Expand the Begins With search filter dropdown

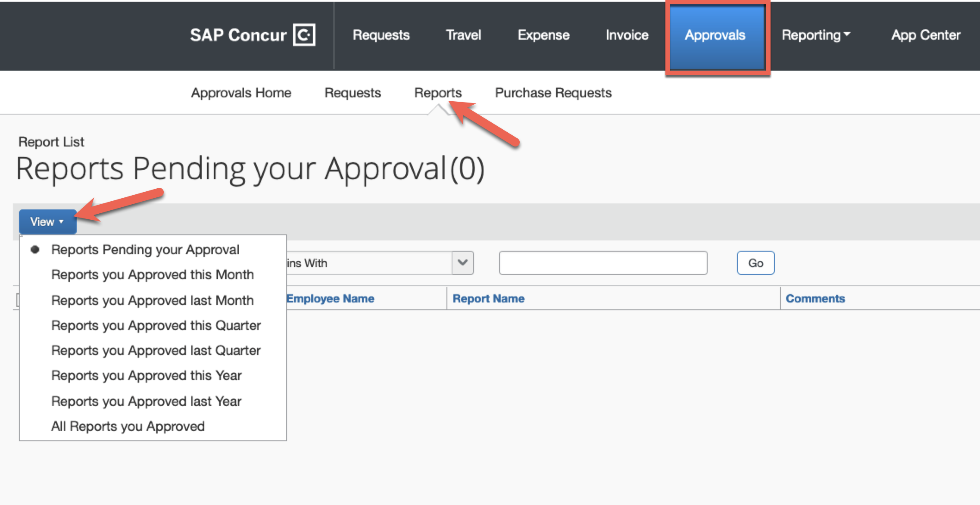[x=462, y=263]
